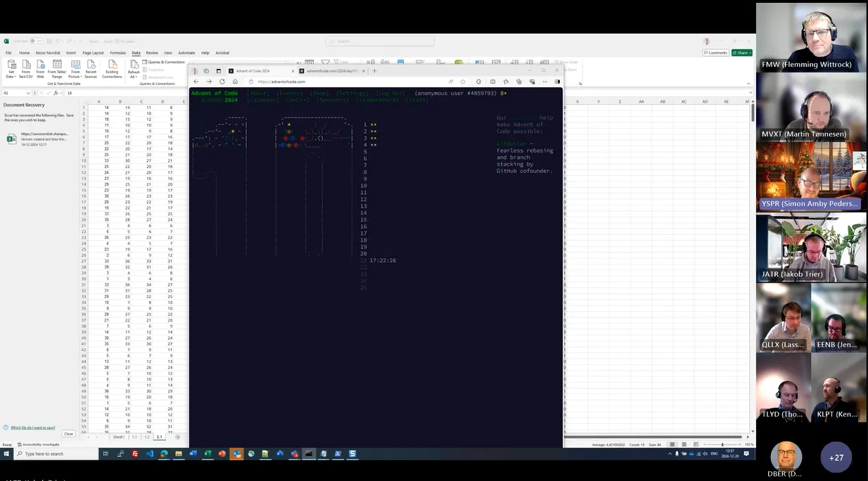Click the browser home icon
868x481 pixels.
point(235,82)
